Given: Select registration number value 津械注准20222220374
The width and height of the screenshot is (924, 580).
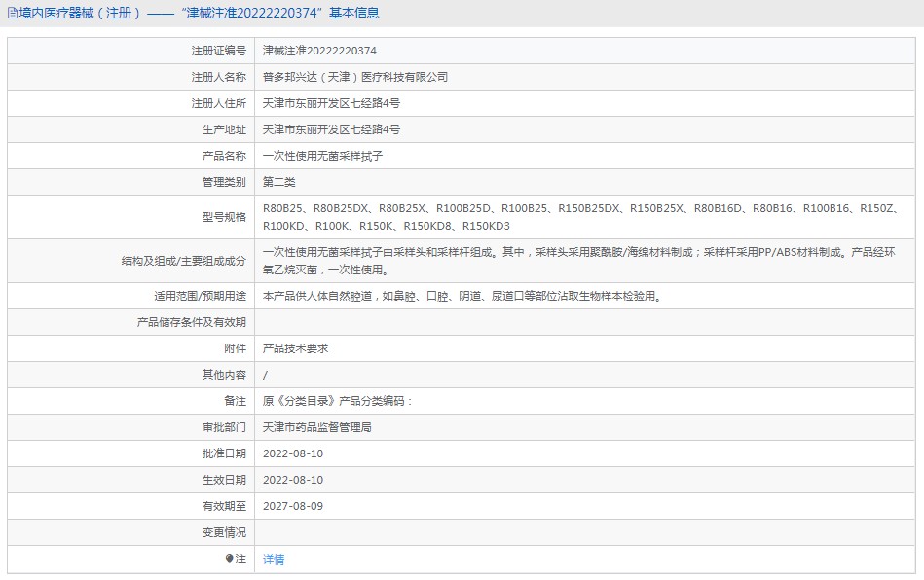Looking at the screenshot, I should [x=319, y=51].
